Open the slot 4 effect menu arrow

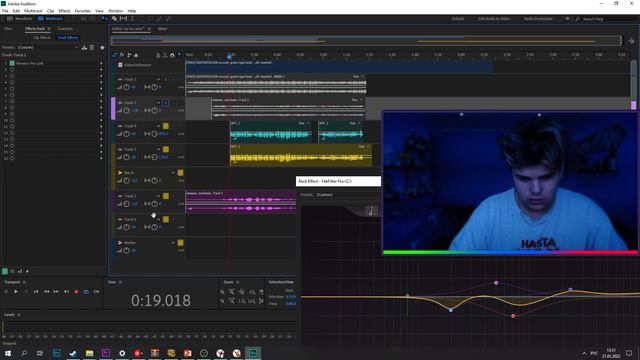click(x=101, y=82)
